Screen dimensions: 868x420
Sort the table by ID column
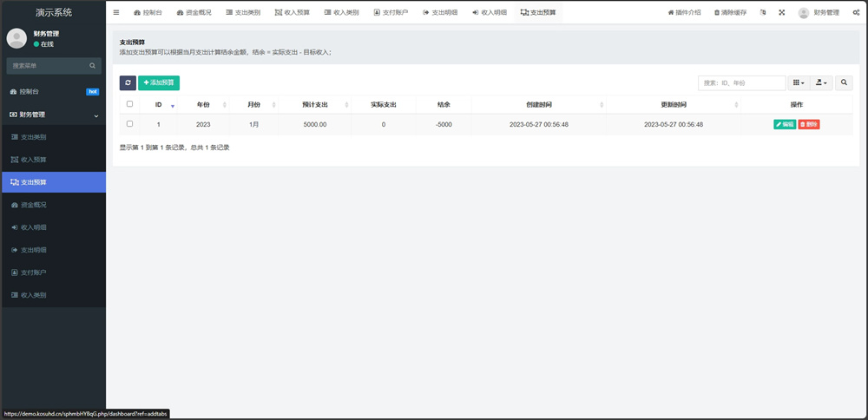pos(158,105)
